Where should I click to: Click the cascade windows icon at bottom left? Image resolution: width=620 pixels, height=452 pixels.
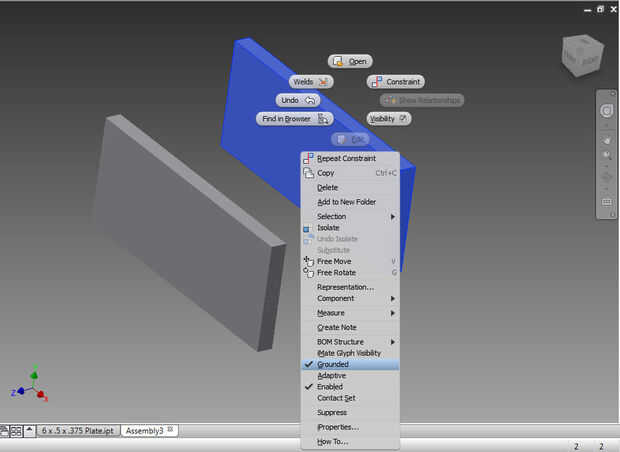4,431
